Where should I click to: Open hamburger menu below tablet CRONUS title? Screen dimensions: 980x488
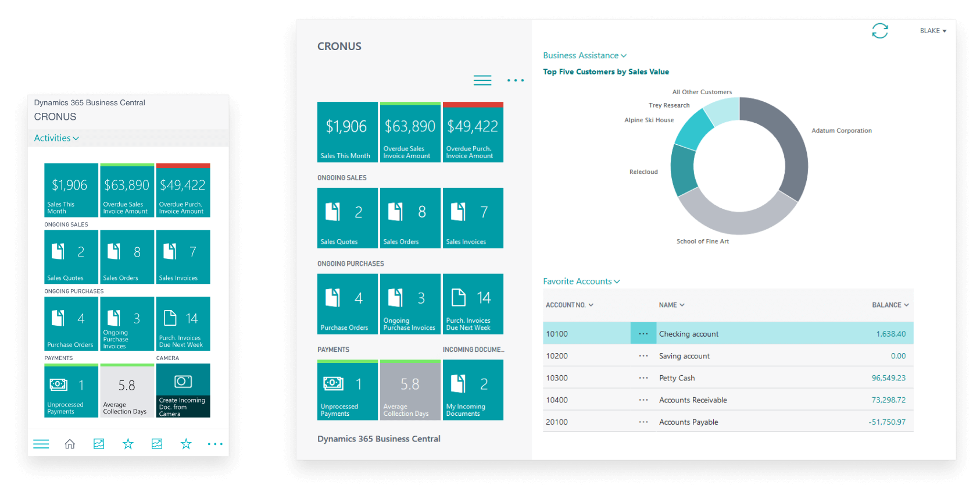(482, 80)
